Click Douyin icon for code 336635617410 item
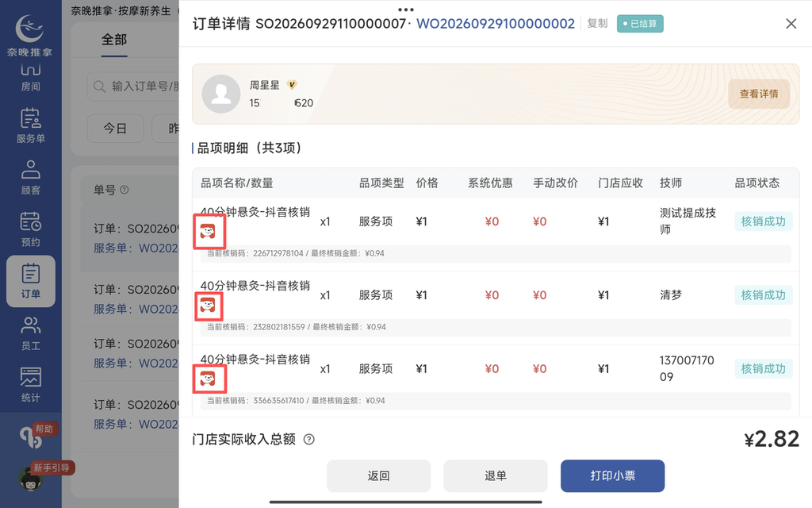The width and height of the screenshot is (812, 508). (209, 379)
